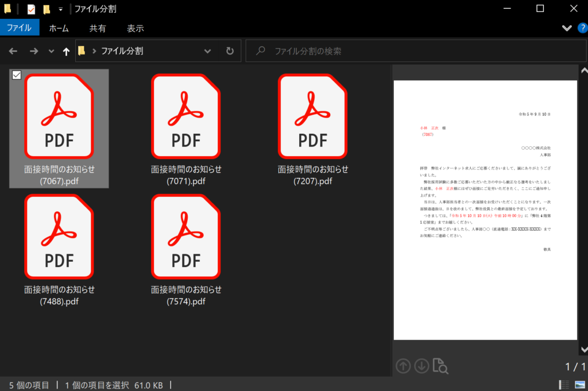Viewport: 588px width, 391px height.
Task: Open recent locations chevron next to forward
Action: click(x=51, y=51)
